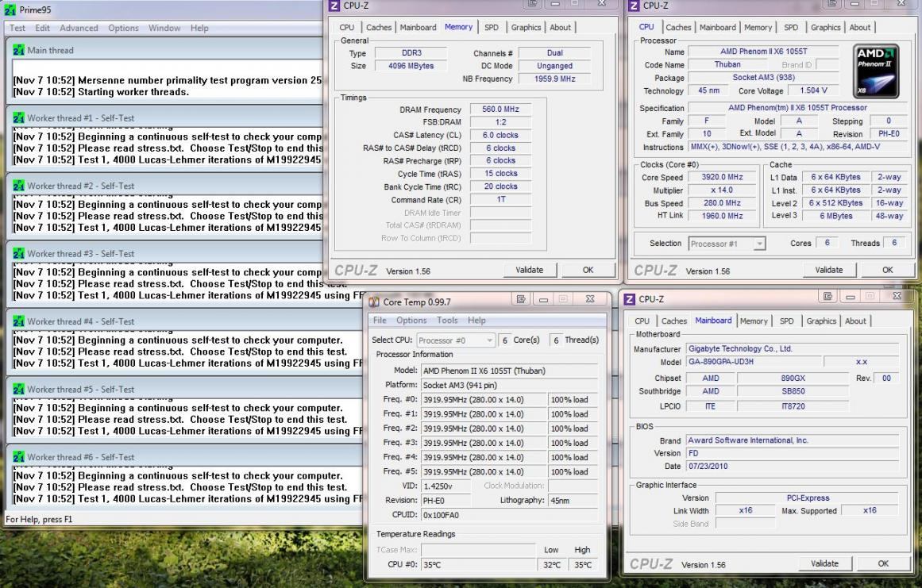Click the CAS# Latency 6.0 clocks value
Screen dimensions: 922x588
(500, 135)
